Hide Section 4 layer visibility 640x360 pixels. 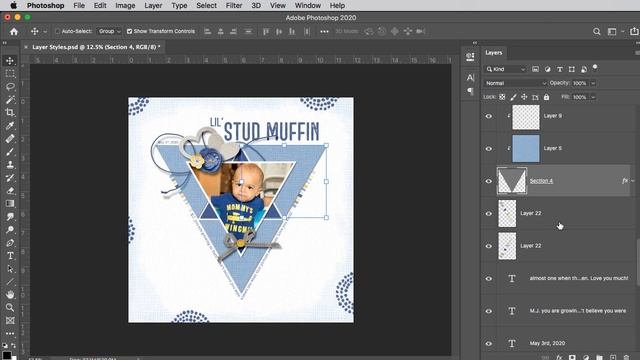point(489,181)
